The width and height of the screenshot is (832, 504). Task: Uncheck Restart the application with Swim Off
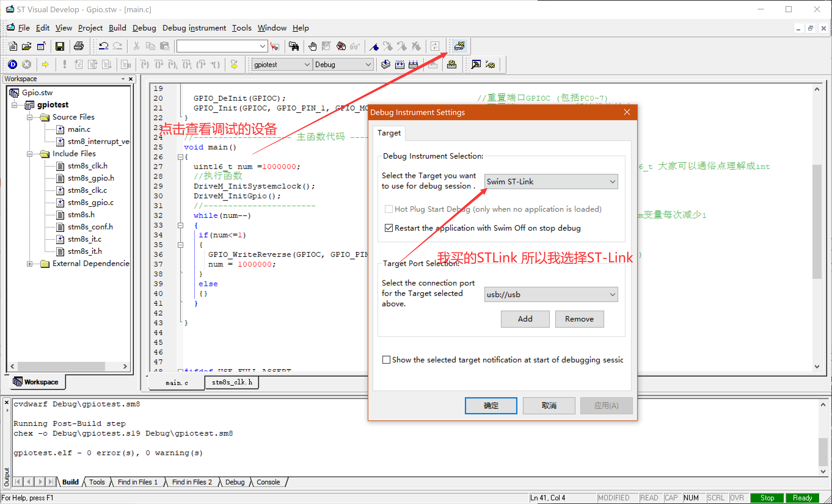tap(388, 228)
